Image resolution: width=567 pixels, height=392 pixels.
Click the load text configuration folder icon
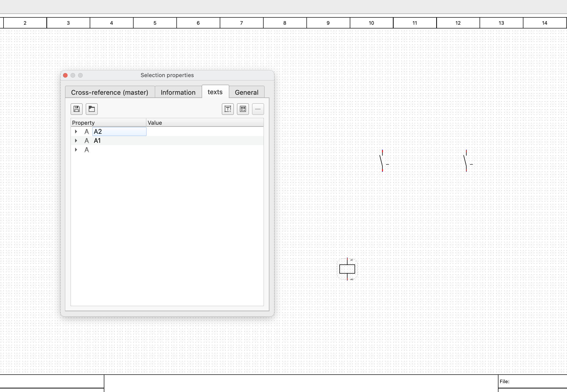[92, 109]
